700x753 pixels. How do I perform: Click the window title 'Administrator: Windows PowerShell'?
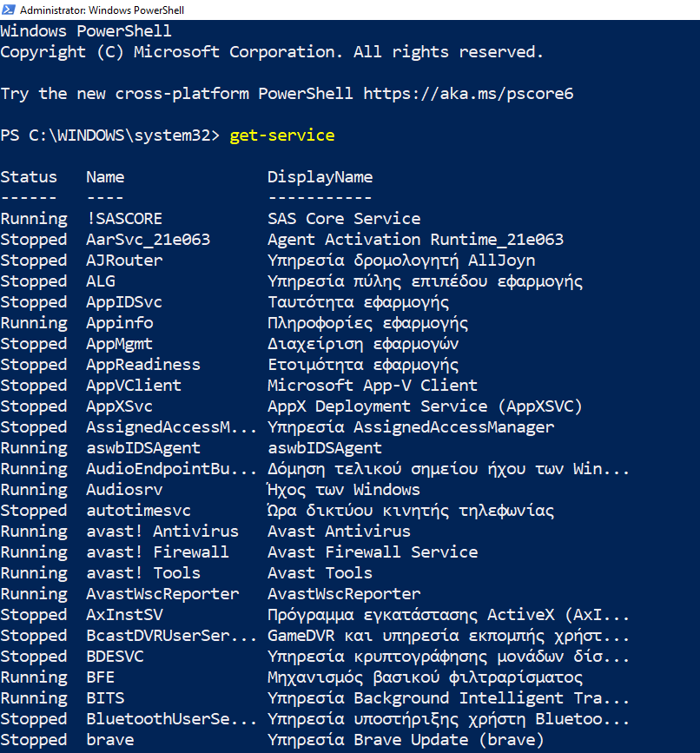pyautogui.click(x=101, y=10)
